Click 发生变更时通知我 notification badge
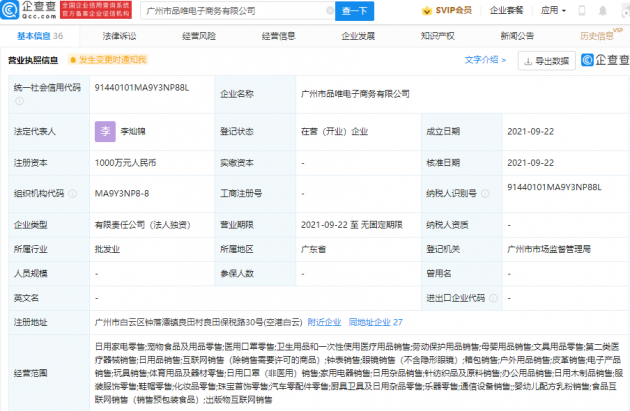This screenshot has width=630, height=411. point(108,60)
